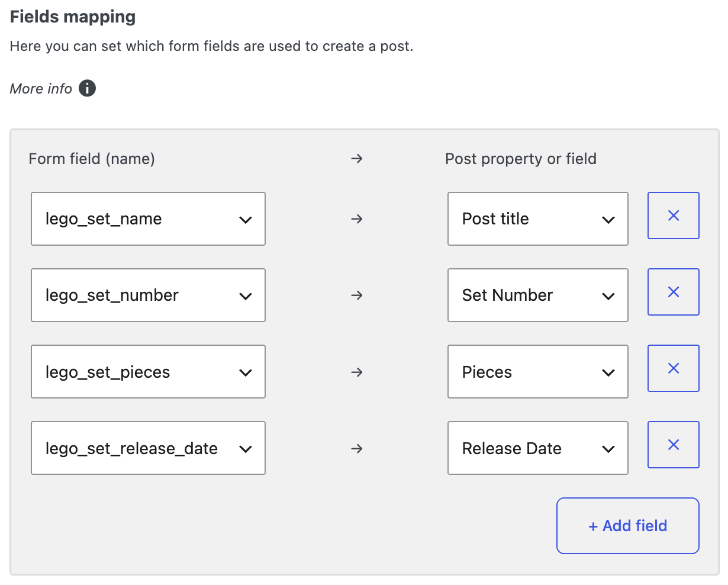This screenshot has width=728, height=585.
Task: Click the Fields mapping heading
Action: 73,17
